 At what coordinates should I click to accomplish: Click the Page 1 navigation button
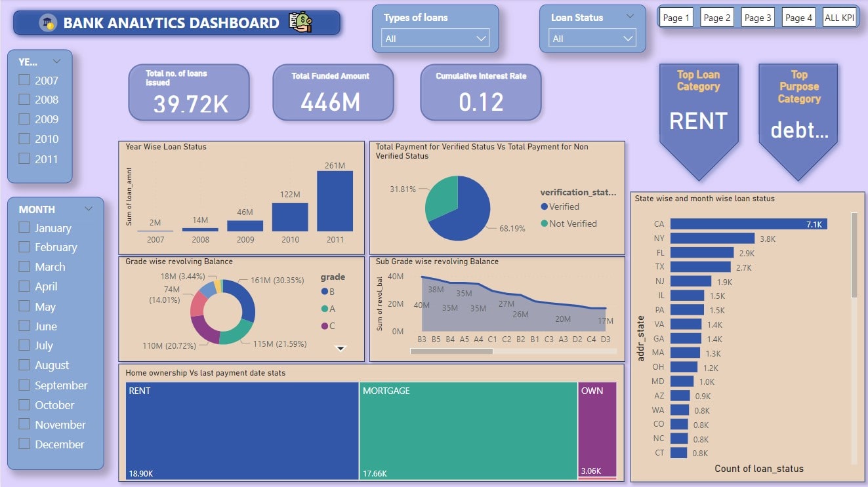(x=676, y=18)
